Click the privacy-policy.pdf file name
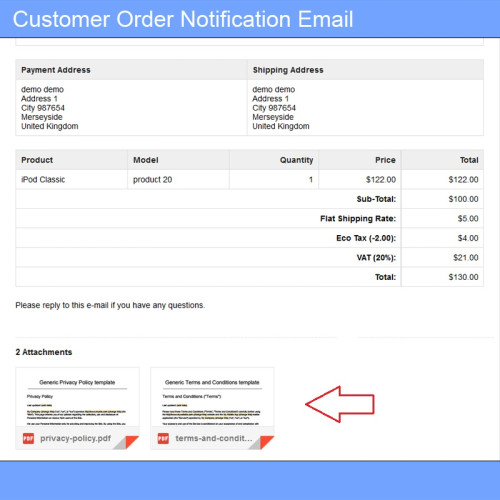This screenshot has width=500, height=500. [x=76, y=438]
